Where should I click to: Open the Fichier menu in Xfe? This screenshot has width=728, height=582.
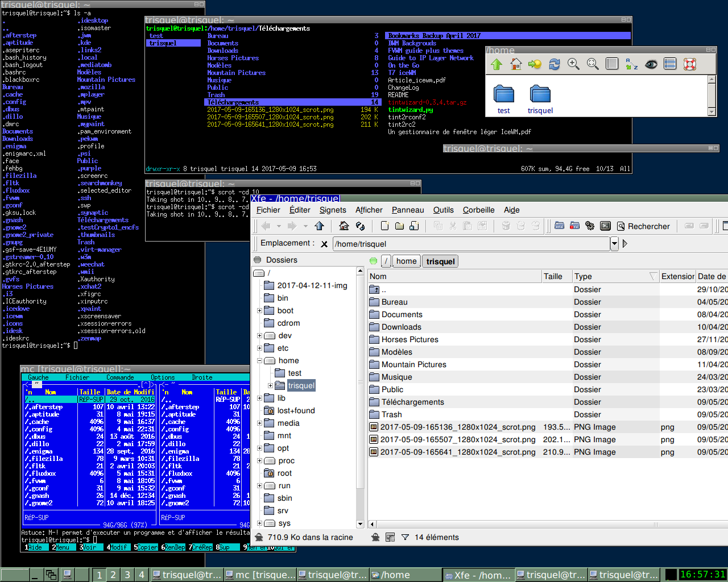268,210
